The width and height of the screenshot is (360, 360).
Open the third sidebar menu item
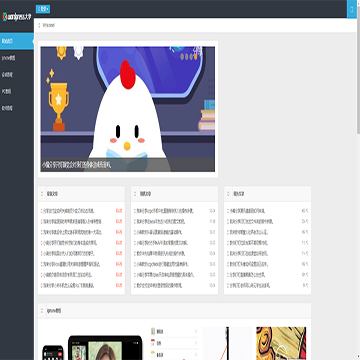(17, 75)
